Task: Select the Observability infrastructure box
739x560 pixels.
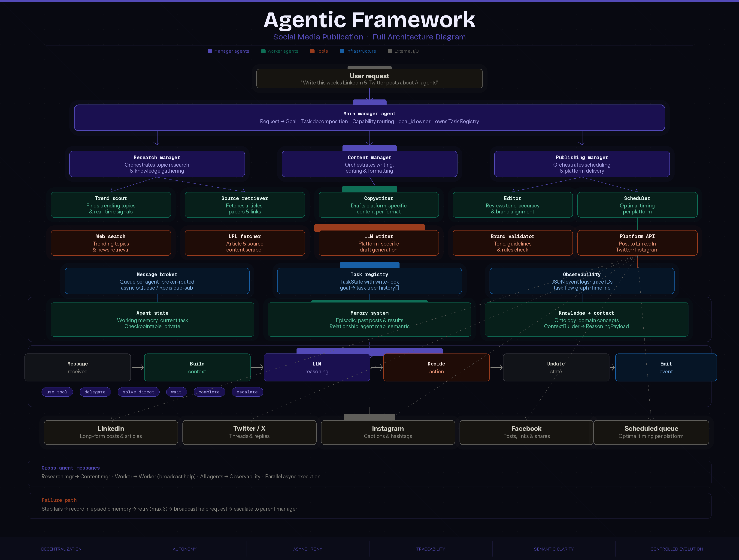Action: coord(582,281)
